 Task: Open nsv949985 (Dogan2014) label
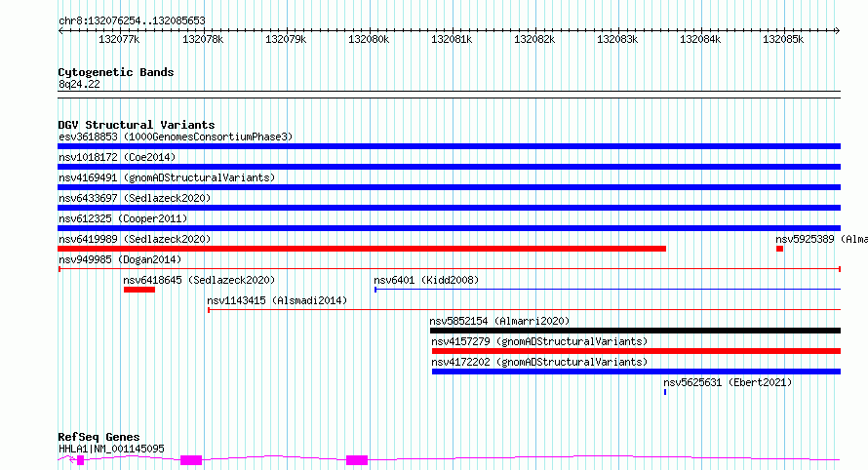pyautogui.click(x=120, y=259)
